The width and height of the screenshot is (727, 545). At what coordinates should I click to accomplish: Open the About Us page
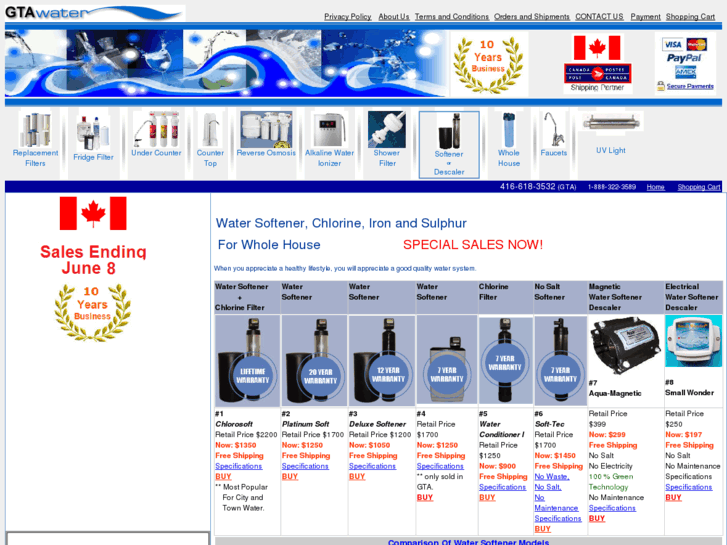pos(394,16)
